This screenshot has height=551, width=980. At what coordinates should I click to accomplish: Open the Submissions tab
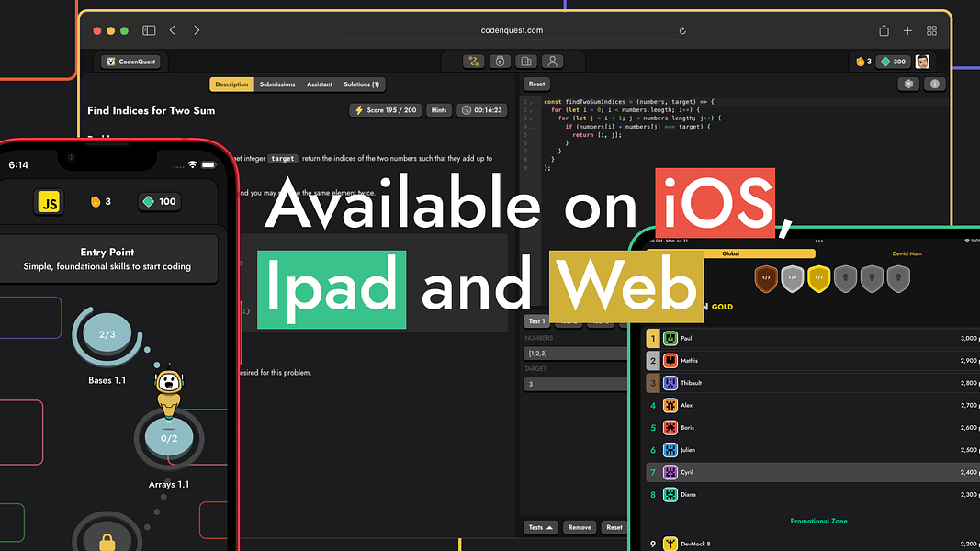click(277, 84)
